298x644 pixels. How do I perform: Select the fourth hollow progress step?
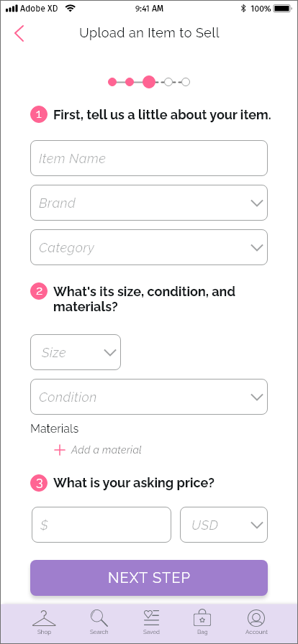[168, 82]
